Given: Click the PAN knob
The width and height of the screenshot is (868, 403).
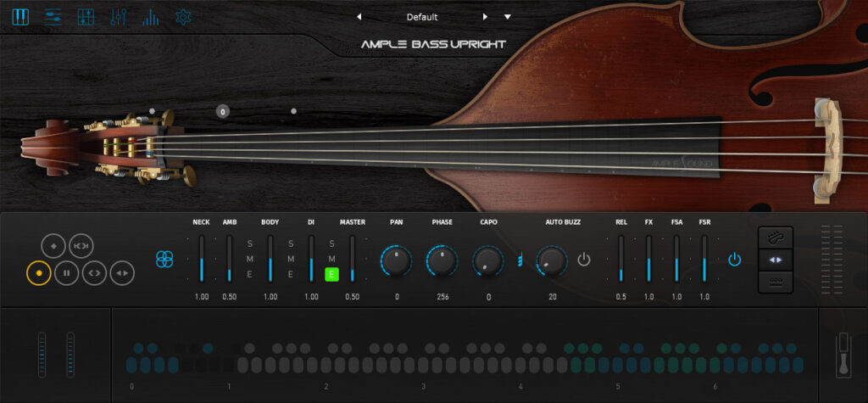Looking at the screenshot, I should (396, 260).
